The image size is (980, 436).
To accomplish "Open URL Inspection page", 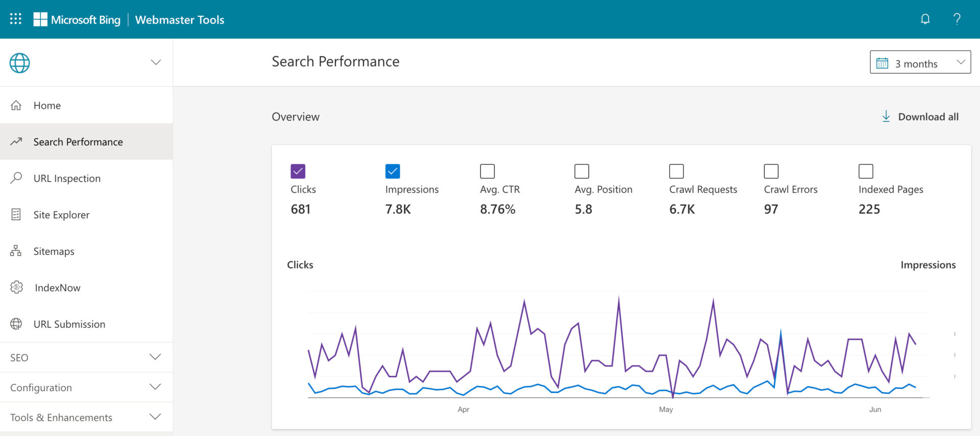I will pos(86,178).
